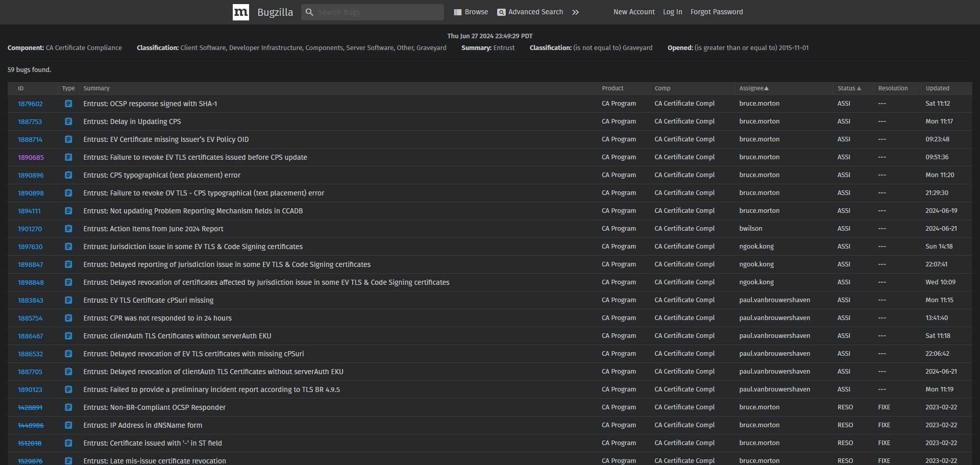This screenshot has width=980, height=465.
Task: Click type icon for bug 1887705
Action: pyautogui.click(x=68, y=372)
